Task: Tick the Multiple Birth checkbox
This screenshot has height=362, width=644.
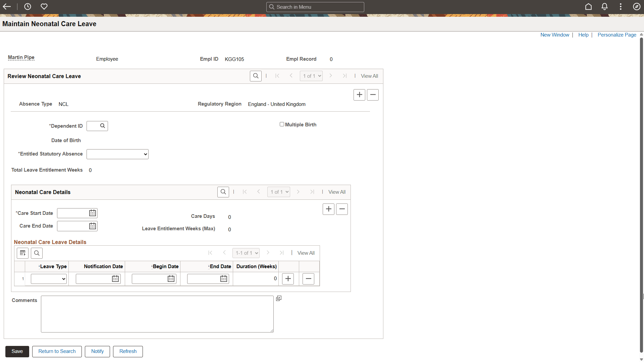Action: point(282,124)
